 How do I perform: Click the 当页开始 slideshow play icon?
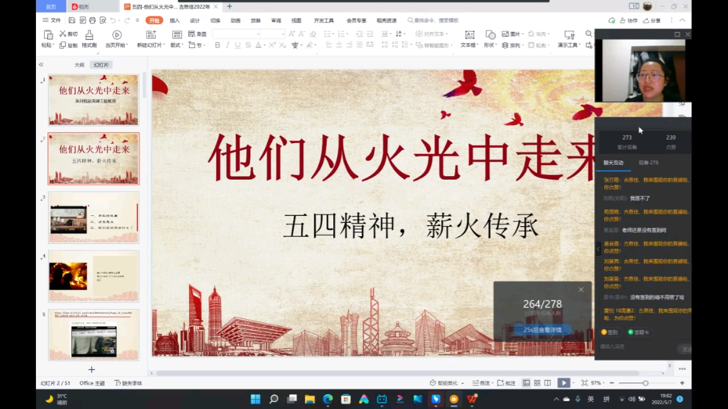point(116,35)
